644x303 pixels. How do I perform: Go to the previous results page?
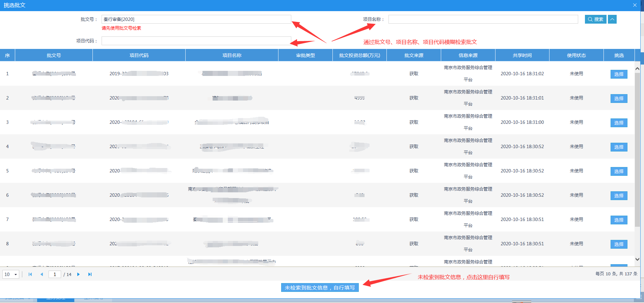coord(42,274)
